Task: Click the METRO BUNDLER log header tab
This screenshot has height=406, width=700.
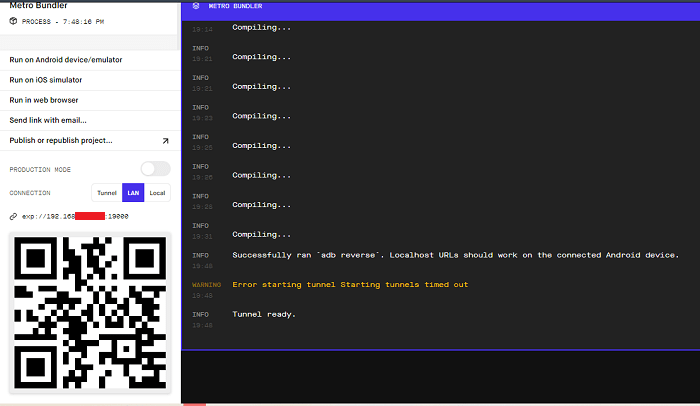Action: [235, 6]
